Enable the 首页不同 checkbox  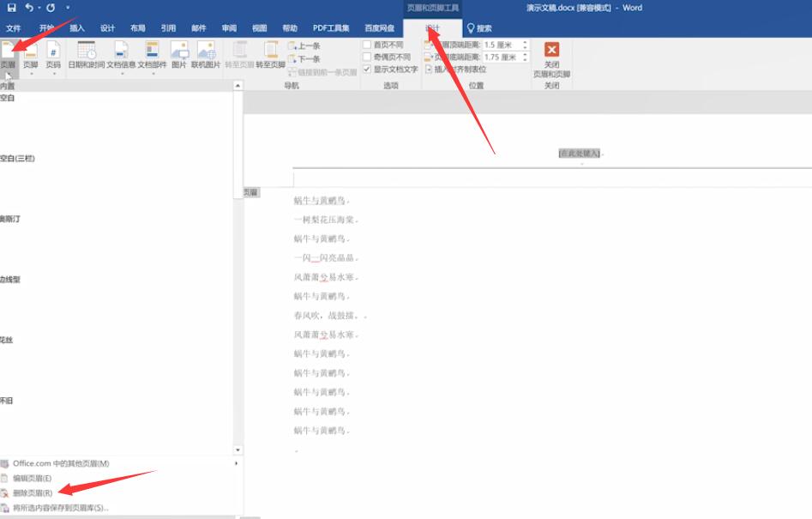(367, 45)
